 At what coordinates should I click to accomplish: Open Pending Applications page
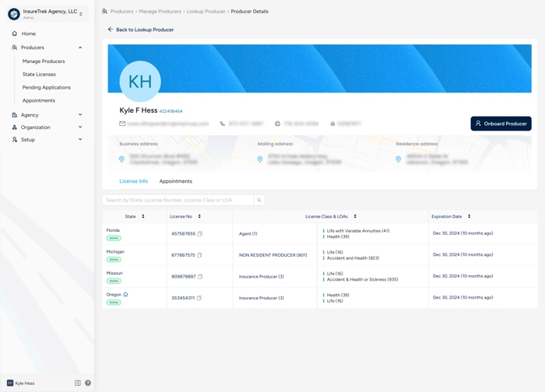pos(46,87)
